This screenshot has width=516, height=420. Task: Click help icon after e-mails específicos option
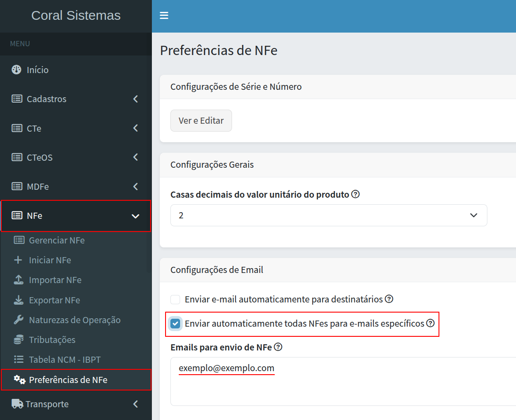[431, 323]
